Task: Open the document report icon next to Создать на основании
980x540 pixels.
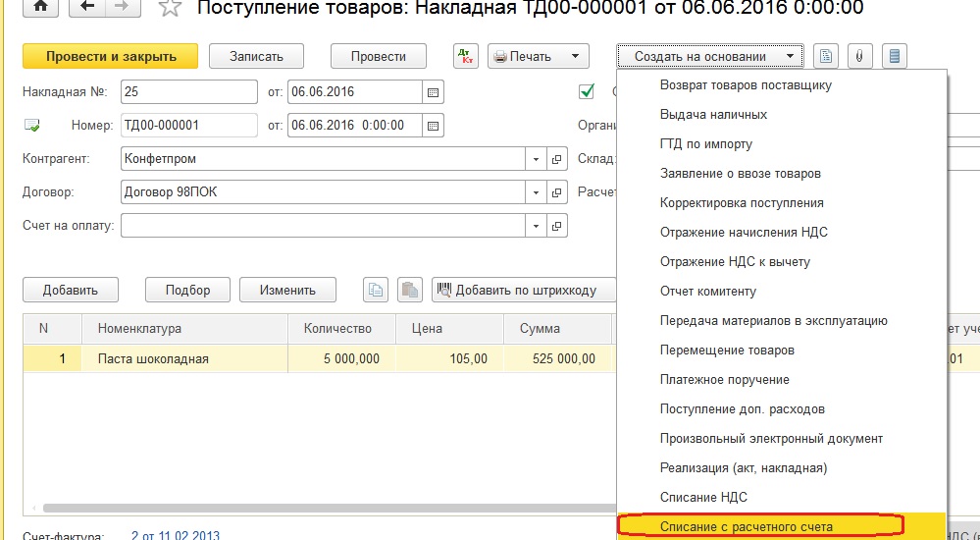Action: [826, 56]
